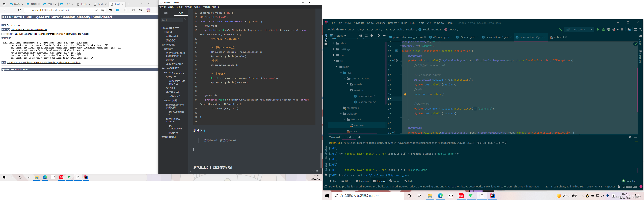Collapse all in Project panel
The image size is (644, 200).
click(372, 36)
